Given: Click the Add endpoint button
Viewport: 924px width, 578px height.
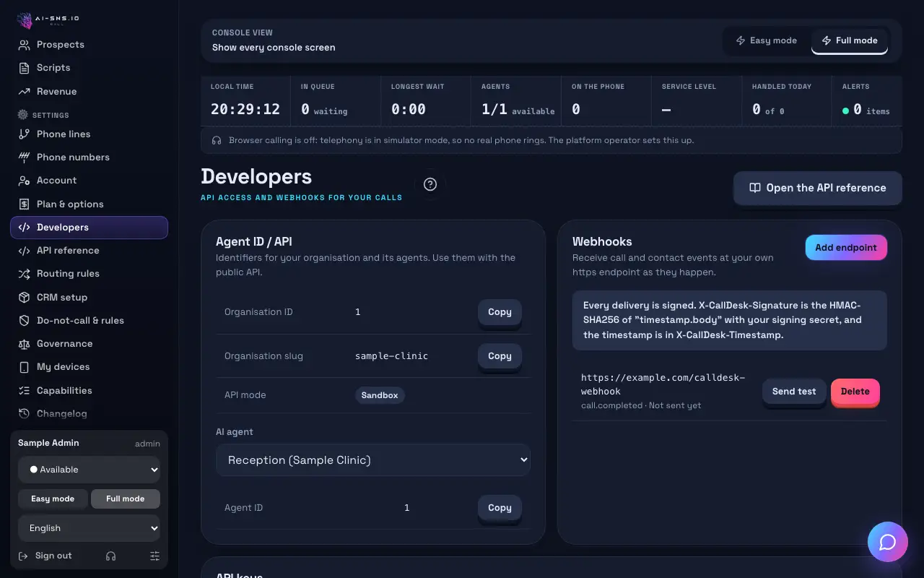Looking at the screenshot, I should tap(846, 247).
